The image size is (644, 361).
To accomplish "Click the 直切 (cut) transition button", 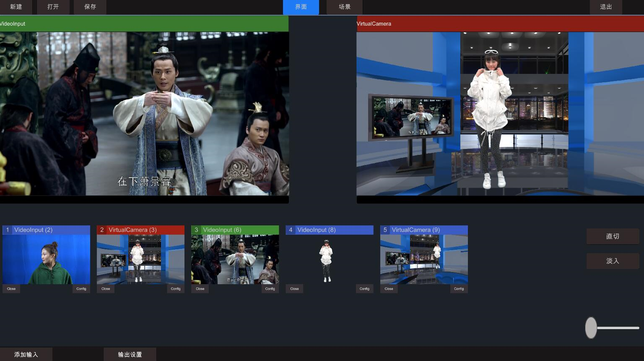I will tap(613, 236).
